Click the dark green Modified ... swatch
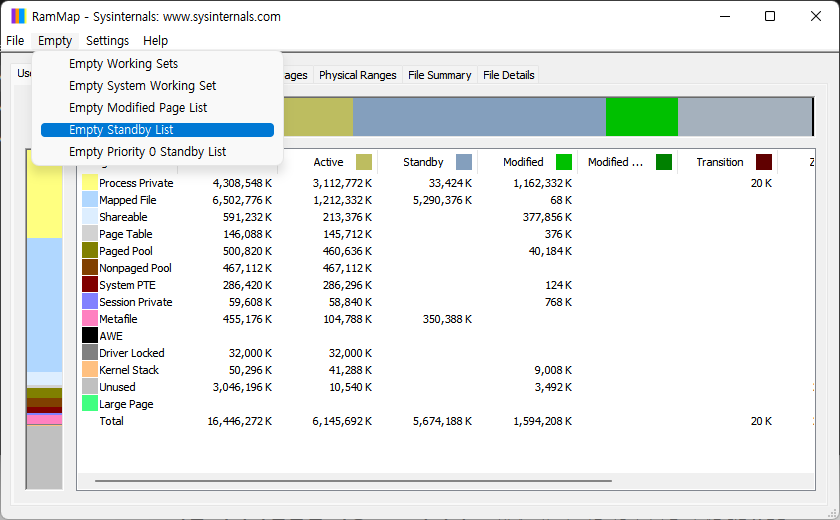The width and height of the screenshot is (840, 520). click(x=664, y=162)
